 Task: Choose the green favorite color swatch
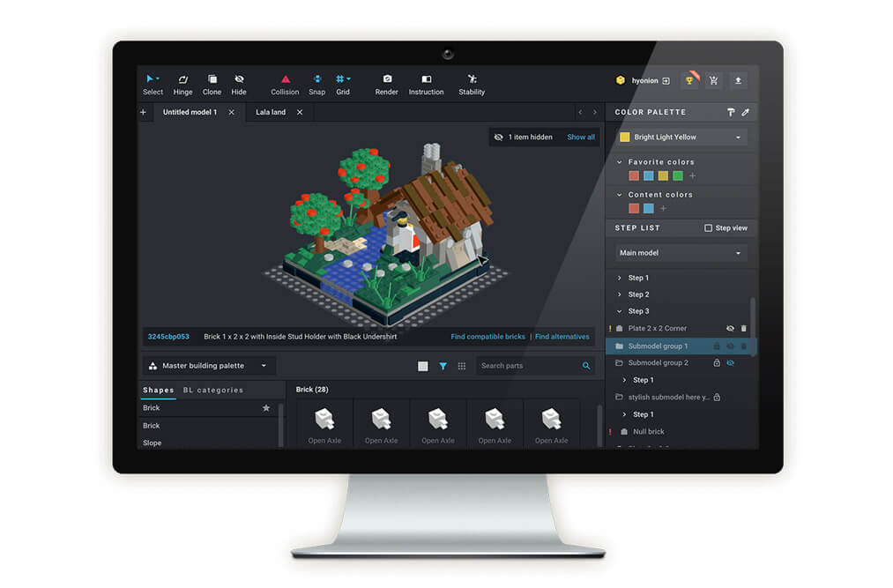(677, 176)
